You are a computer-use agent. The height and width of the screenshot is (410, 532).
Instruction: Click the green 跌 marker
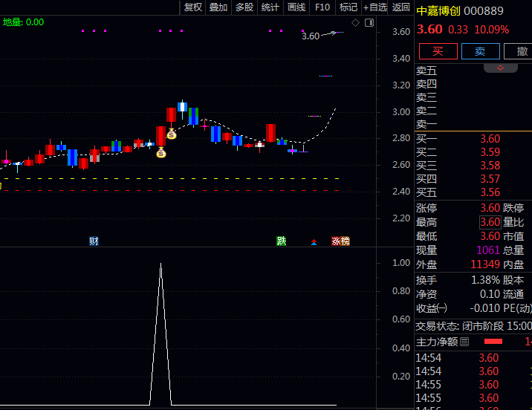[x=282, y=241]
